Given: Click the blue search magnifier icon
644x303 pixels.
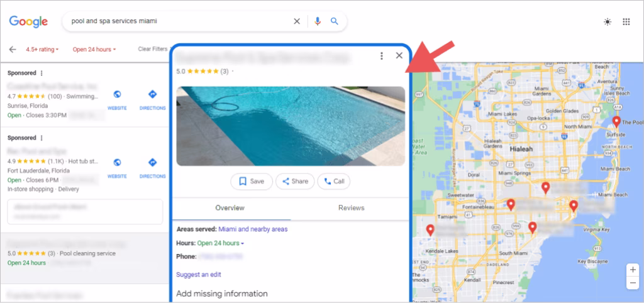Looking at the screenshot, I should click(x=335, y=21).
